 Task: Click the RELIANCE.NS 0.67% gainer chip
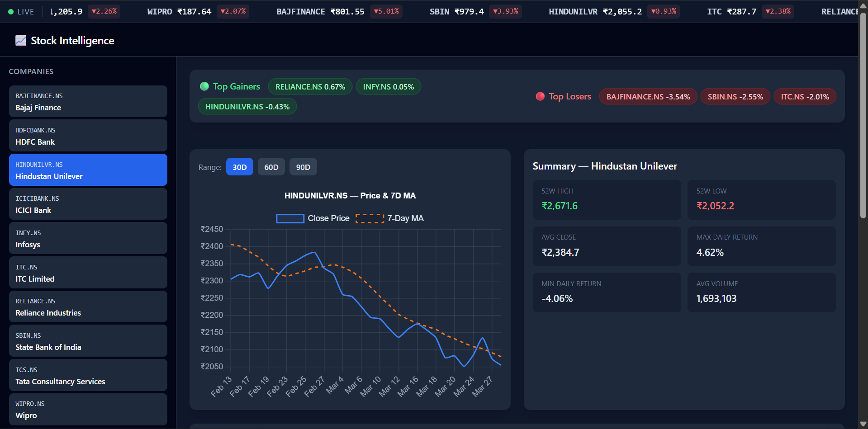310,87
